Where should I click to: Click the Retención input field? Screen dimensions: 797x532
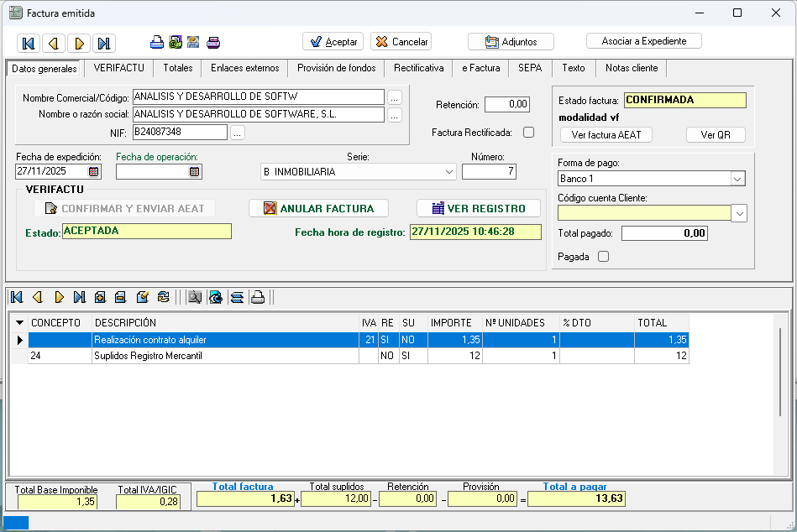coord(507,105)
